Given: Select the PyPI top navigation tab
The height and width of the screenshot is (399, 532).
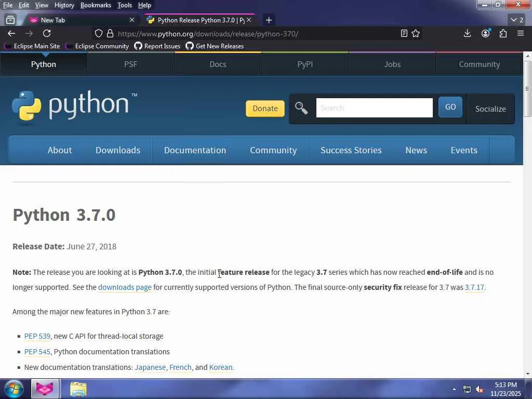Looking at the screenshot, I should pyautogui.click(x=305, y=64).
